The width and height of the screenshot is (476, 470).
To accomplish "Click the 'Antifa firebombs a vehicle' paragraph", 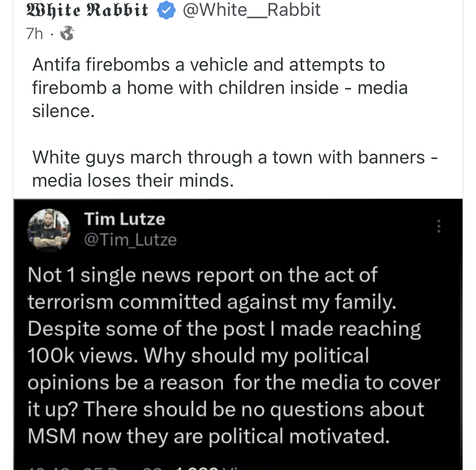I will tap(208, 65).
